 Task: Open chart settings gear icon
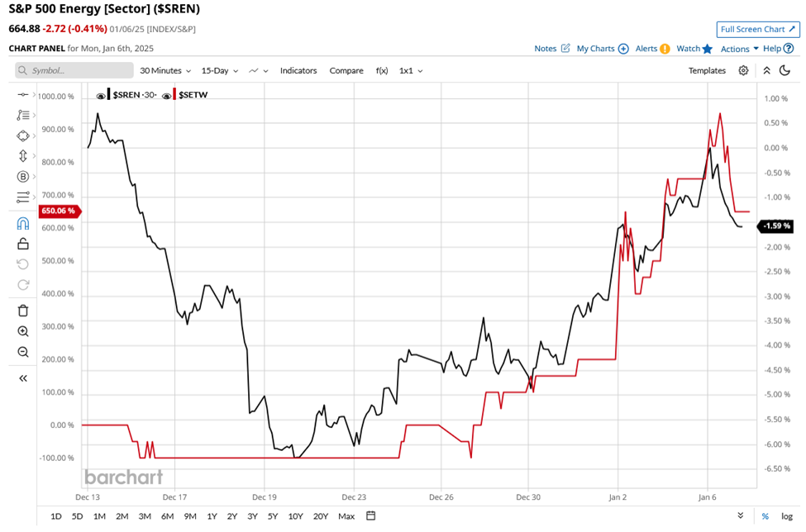tap(743, 71)
